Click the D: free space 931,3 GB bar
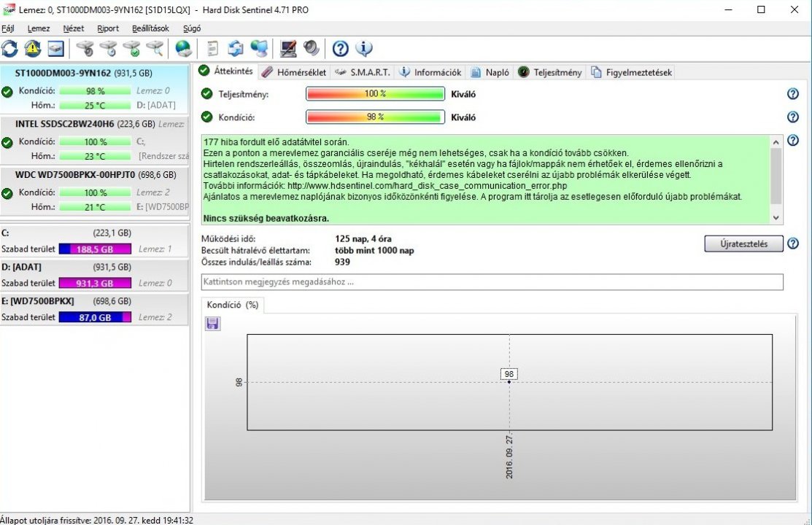Viewport: 812px width, 525px height. [x=95, y=283]
